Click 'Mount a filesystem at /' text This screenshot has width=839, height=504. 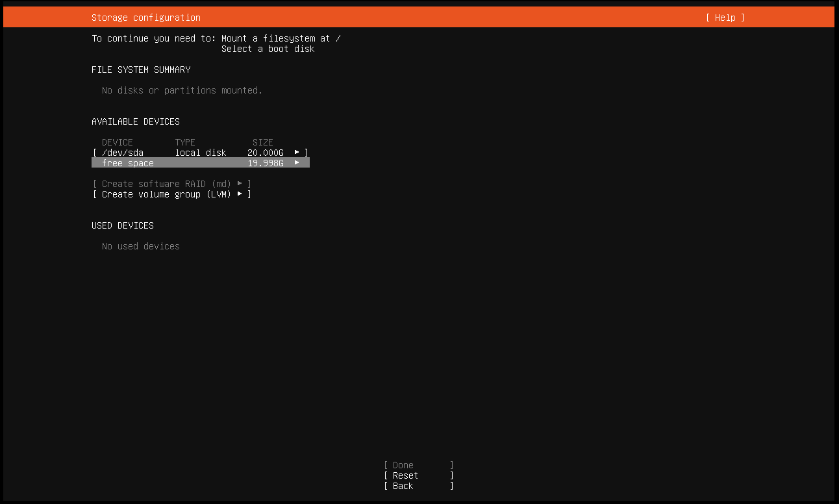coord(281,38)
